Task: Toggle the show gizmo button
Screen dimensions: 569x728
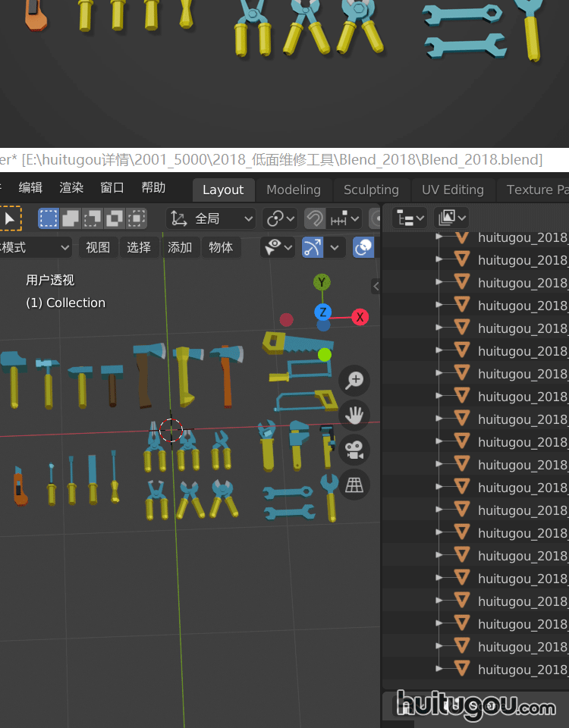Action: [x=313, y=247]
